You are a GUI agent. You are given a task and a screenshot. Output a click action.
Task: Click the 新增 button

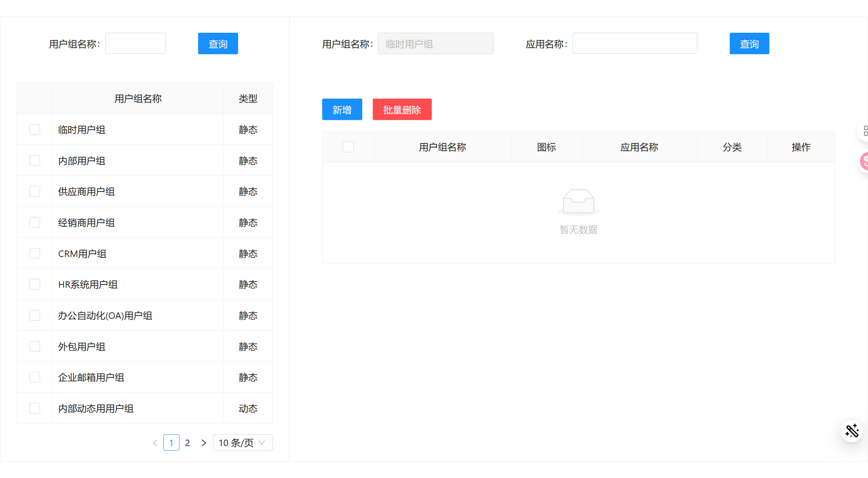342,109
